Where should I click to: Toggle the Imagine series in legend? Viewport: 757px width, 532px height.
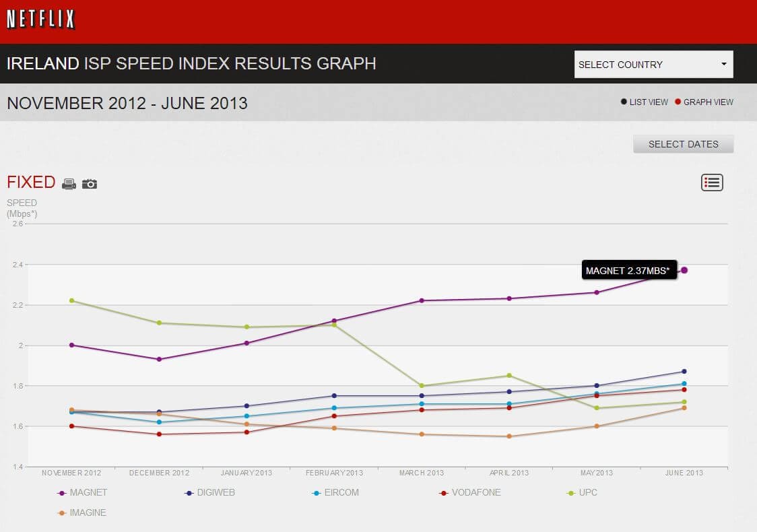point(81,512)
